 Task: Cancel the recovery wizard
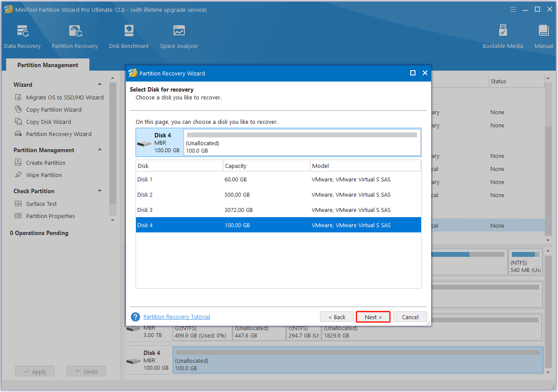pyautogui.click(x=410, y=317)
